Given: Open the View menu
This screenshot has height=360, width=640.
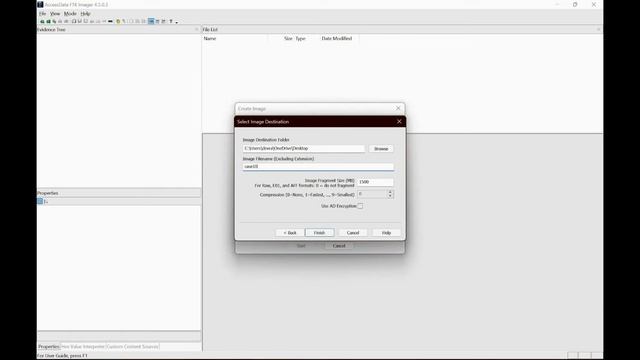Looking at the screenshot, I should pos(55,13).
